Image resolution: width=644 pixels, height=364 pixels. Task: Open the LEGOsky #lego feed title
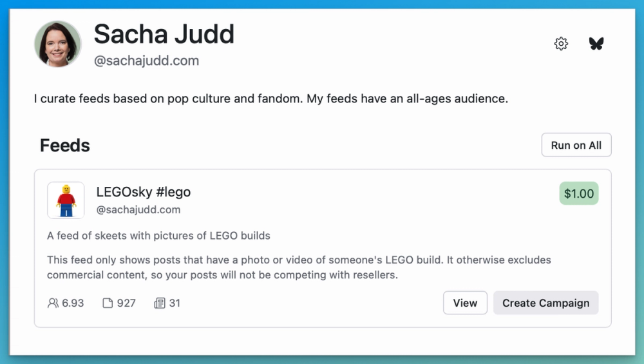[x=143, y=192]
